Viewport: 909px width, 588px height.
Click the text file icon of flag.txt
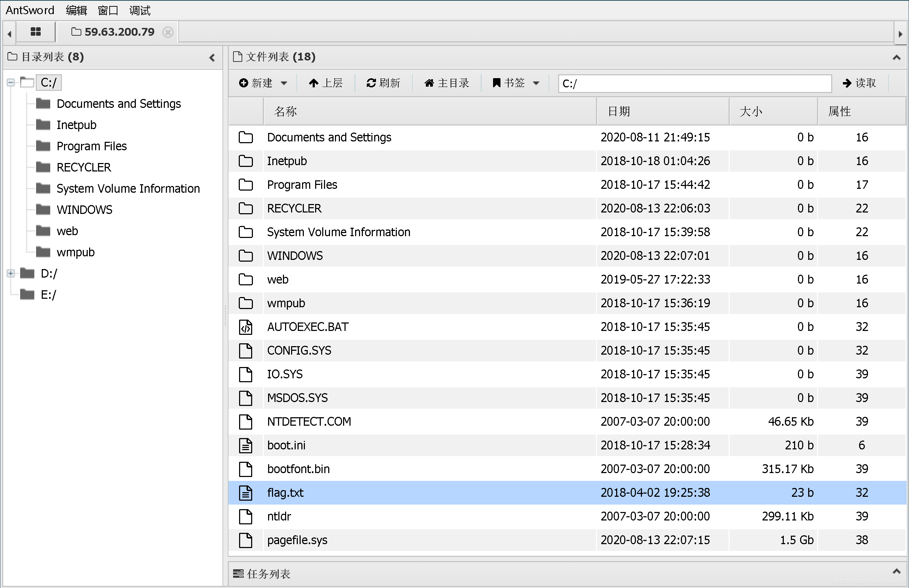245,493
